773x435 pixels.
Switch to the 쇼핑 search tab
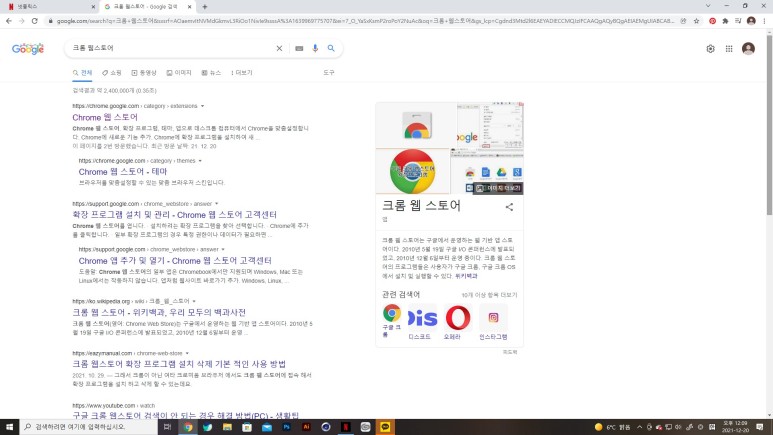[x=111, y=73]
